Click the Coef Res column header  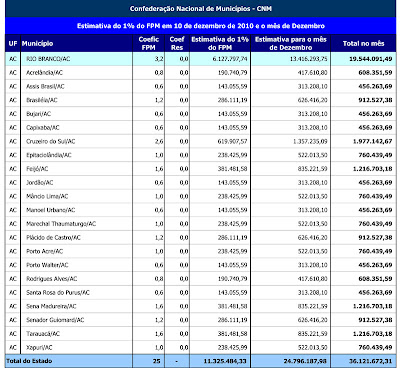pyautogui.click(x=177, y=44)
